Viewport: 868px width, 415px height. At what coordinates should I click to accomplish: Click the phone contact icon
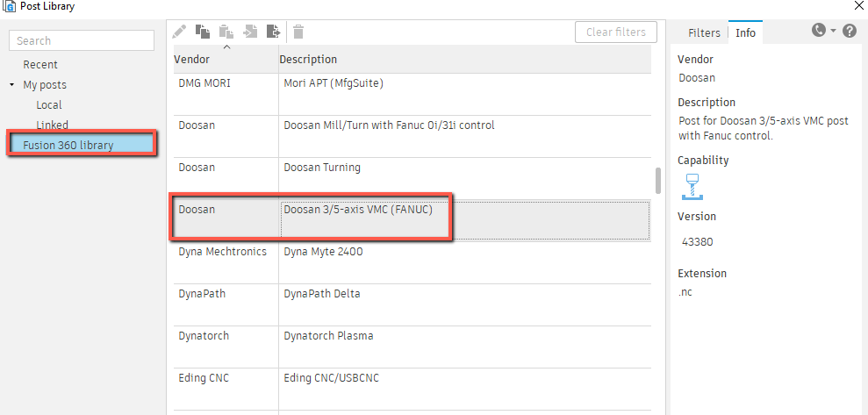tap(819, 31)
